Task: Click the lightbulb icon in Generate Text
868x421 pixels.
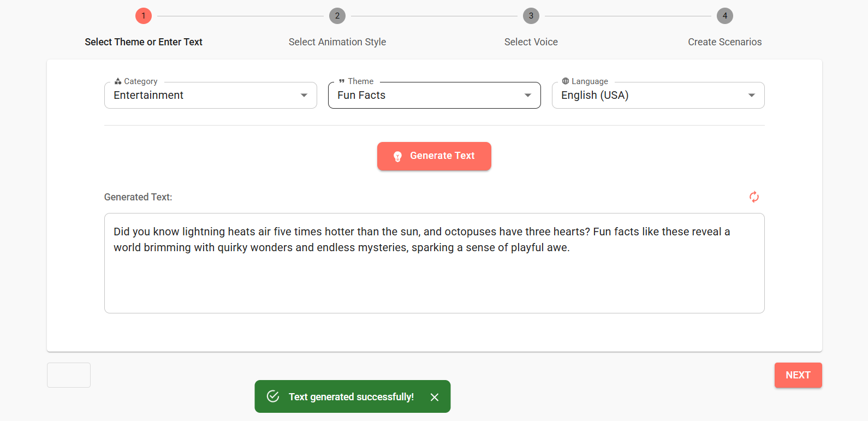Action: click(398, 157)
